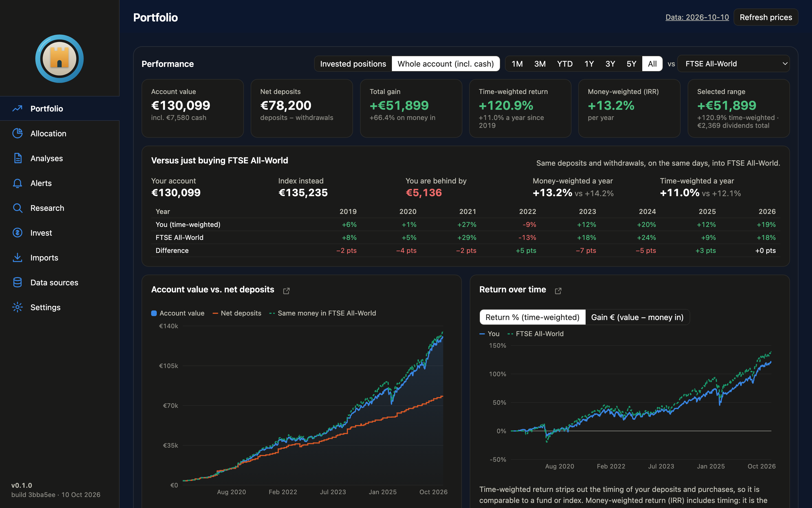Click the Data sources database icon
Image resolution: width=812 pixels, height=508 pixels.
coord(17,283)
